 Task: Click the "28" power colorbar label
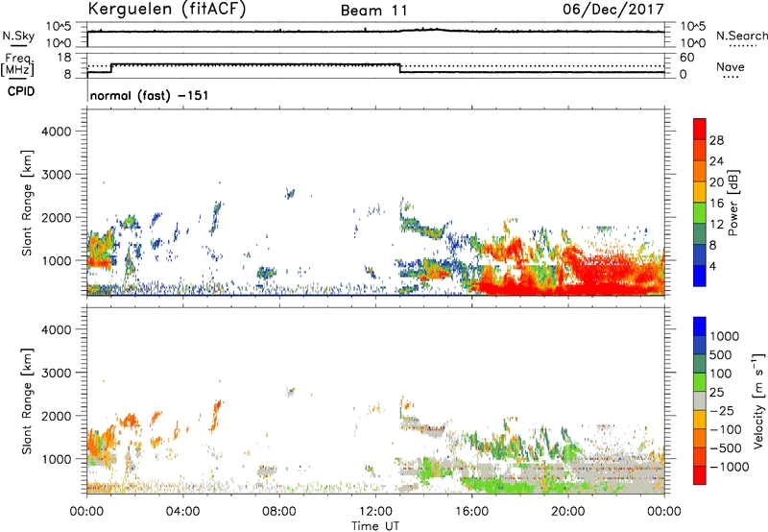pyautogui.click(x=716, y=140)
